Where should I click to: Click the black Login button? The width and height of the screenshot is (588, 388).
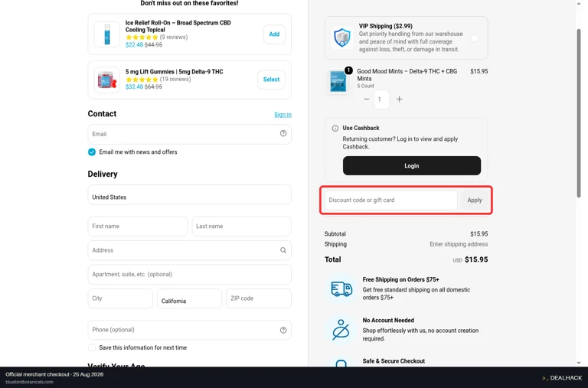pyautogui.click(x=412, y=166)
